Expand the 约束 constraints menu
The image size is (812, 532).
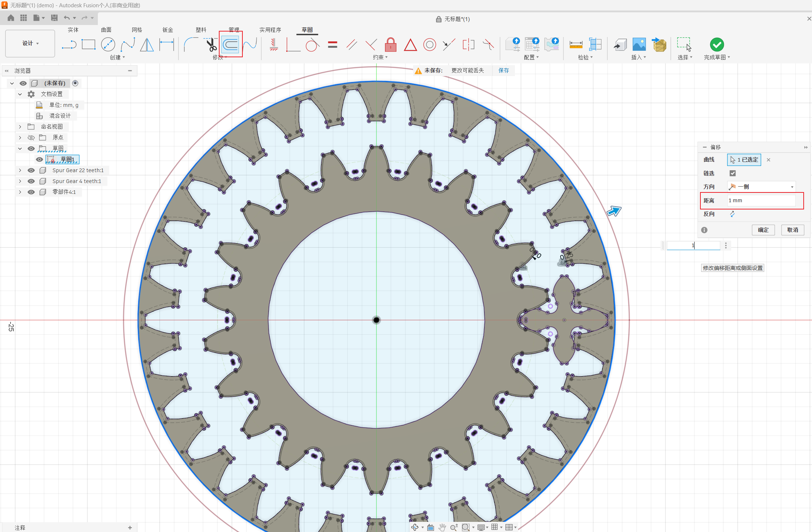(380, 57)
